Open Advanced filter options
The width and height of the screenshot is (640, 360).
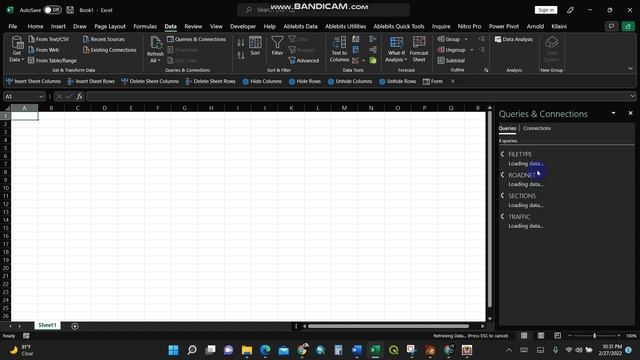(x=304, y=60)
